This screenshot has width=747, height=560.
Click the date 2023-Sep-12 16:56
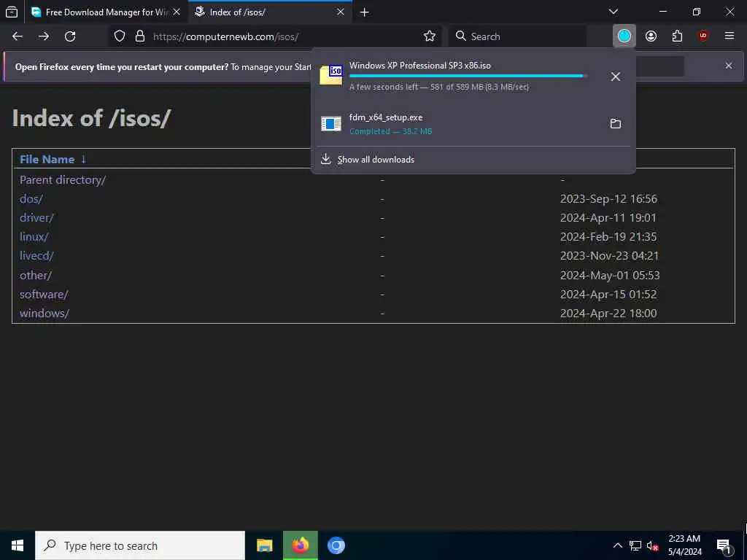(x=608, y=199)
